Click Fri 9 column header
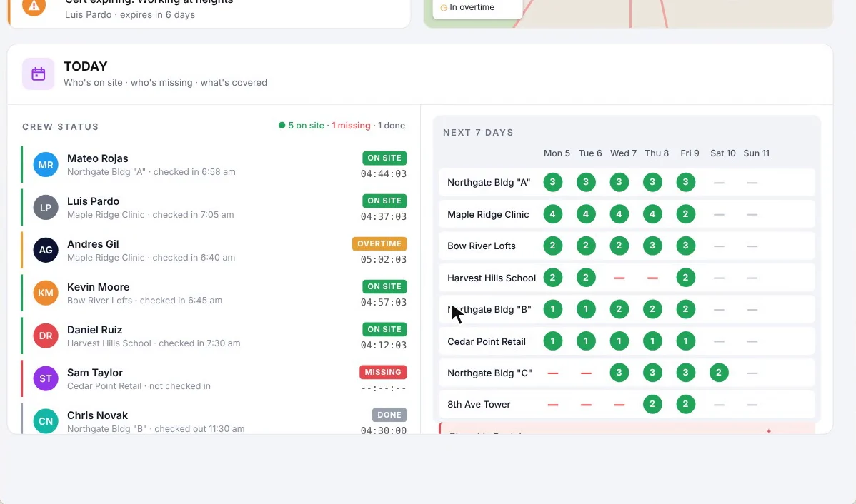The height and width of the screenshot is (504, 856). [690, 153]
